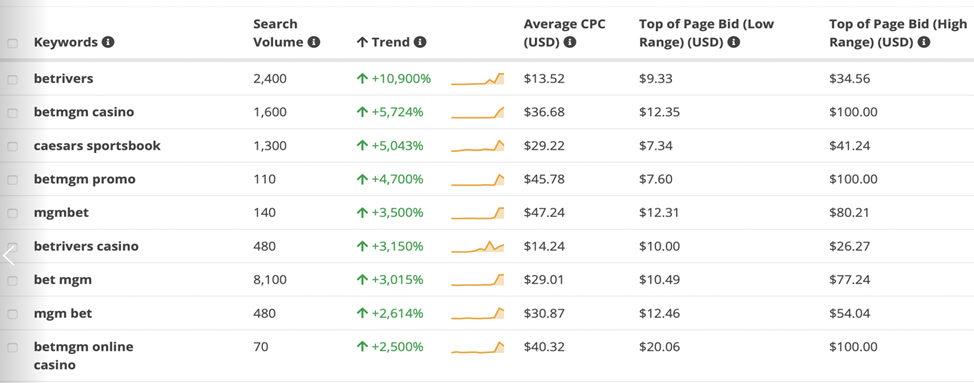Click the info icon next to Keywords
Screen dimensions: 974x383
tap(109, 42)
